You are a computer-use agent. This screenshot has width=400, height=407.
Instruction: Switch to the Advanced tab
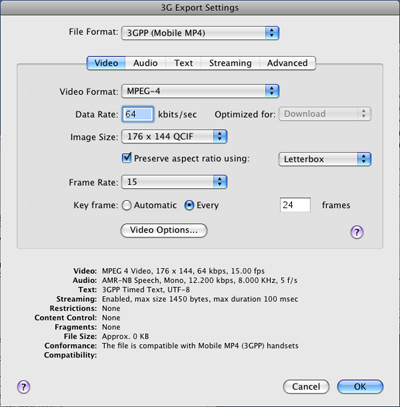(287, 63)
